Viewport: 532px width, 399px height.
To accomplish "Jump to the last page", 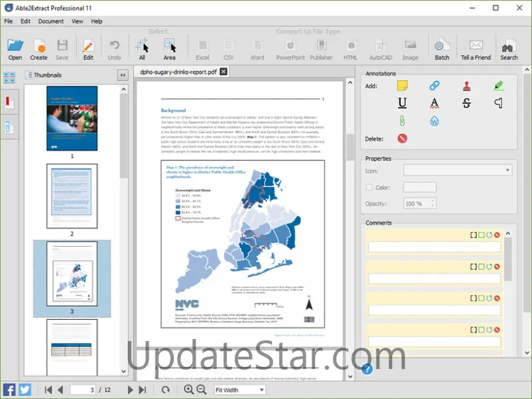I will pyautogui.click(x=143, y=390).
